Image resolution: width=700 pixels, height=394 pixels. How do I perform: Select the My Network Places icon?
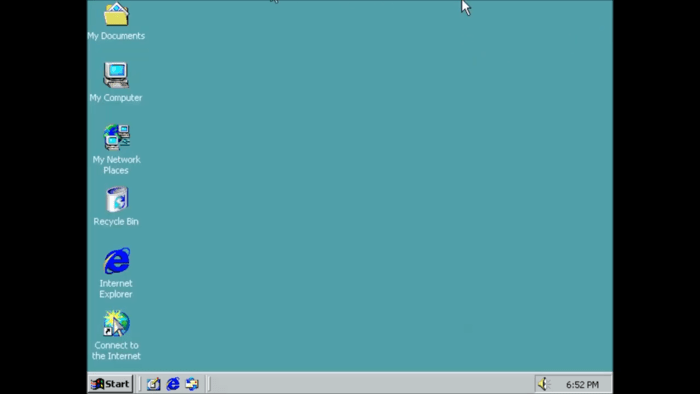click(x=117, y=137)
